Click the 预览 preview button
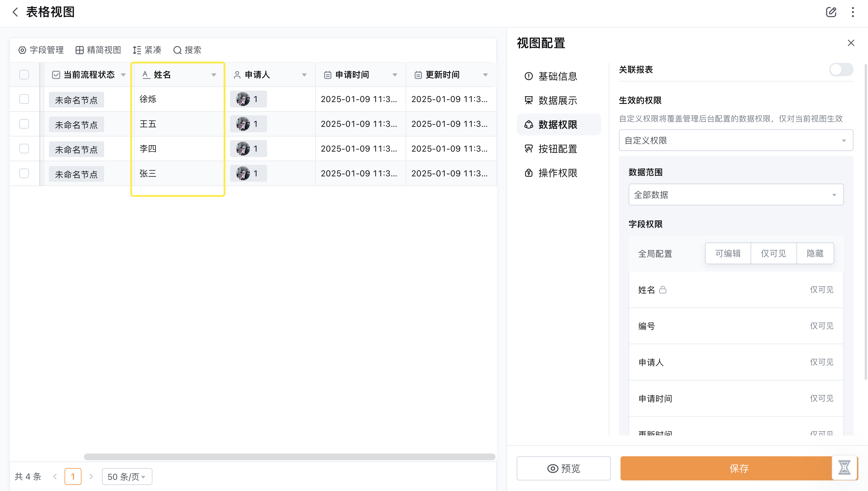Image resolution: width=868 pixels, height=491 pixels. [563, 468]
